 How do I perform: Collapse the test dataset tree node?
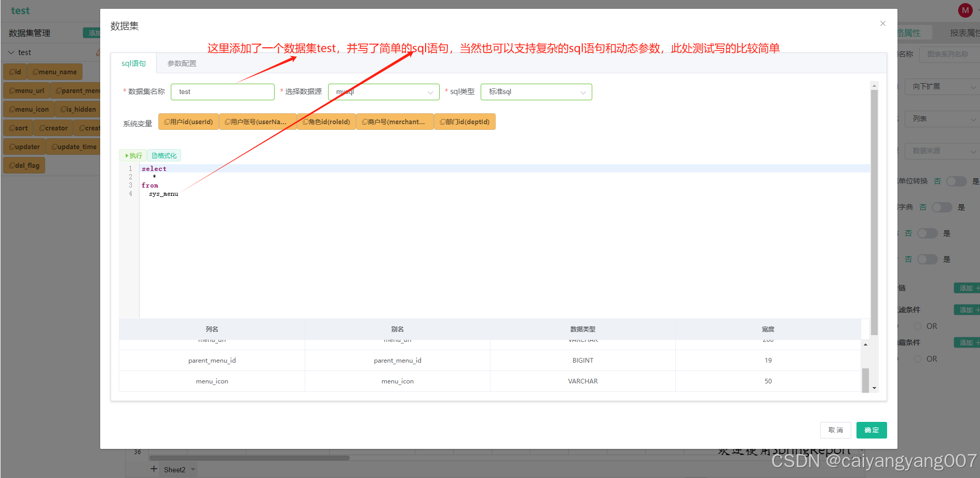(11, 52)
